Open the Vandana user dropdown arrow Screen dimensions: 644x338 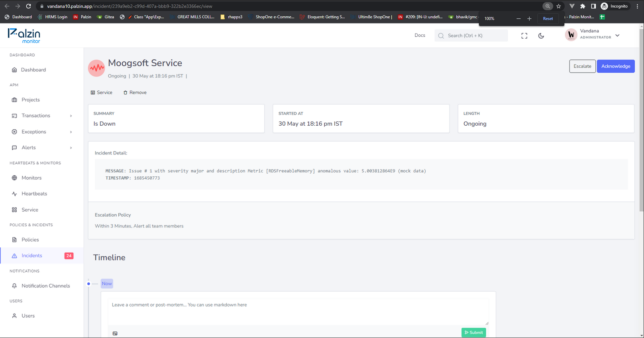617,35
